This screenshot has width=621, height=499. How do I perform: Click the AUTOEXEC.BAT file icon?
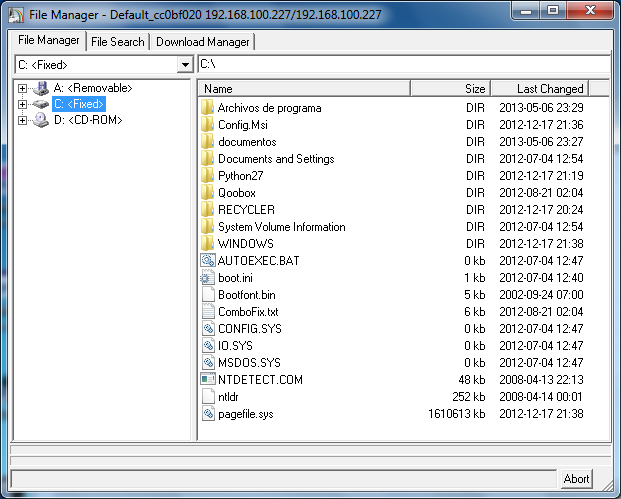click(x=208, y=260)
